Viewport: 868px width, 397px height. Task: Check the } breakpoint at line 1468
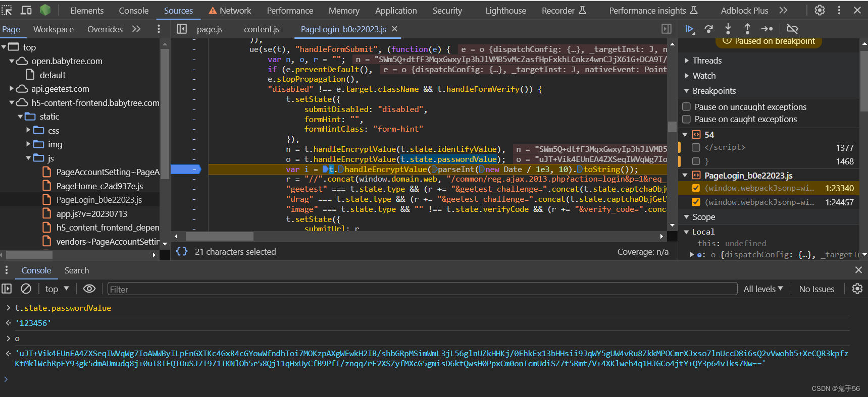tap(696, 161)
